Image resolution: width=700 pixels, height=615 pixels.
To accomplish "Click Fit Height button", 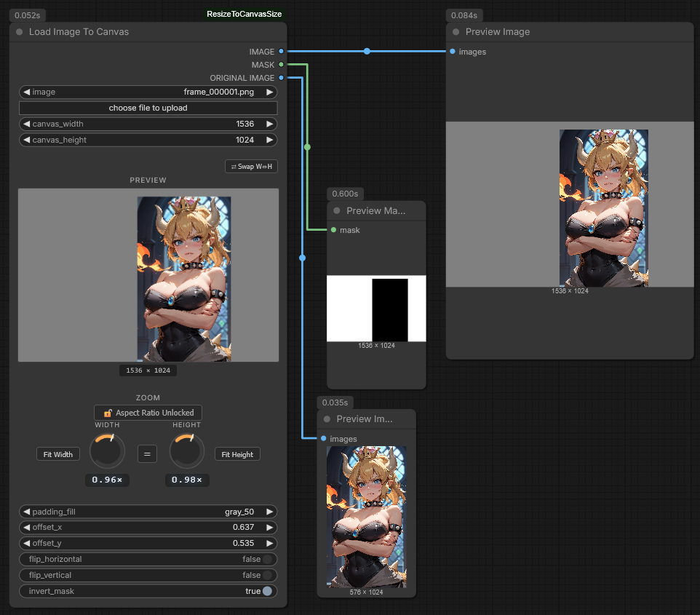I will tap(237, 454).
